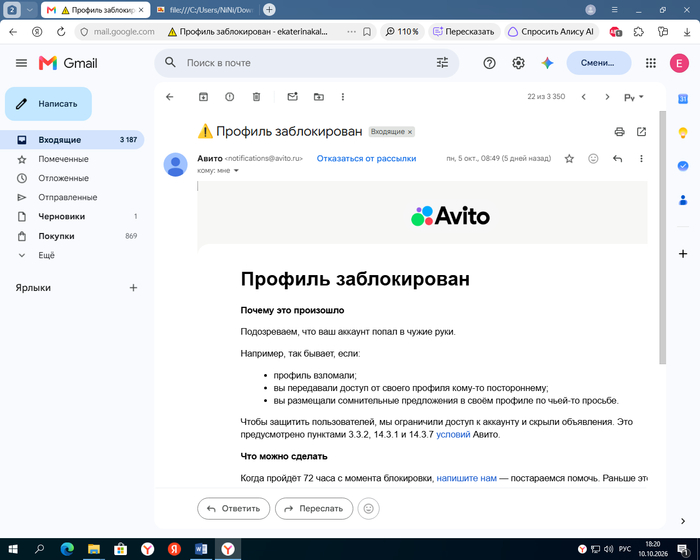The height and width of the screenshot is (560, 700).
Task: Bookmark this page
Action: 367,32
